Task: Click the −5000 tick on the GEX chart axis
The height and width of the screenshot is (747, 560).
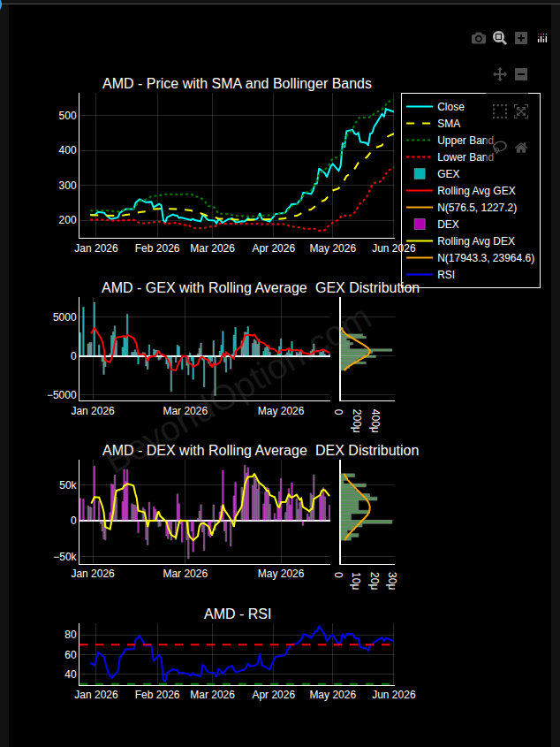Action: coord(62,395)
